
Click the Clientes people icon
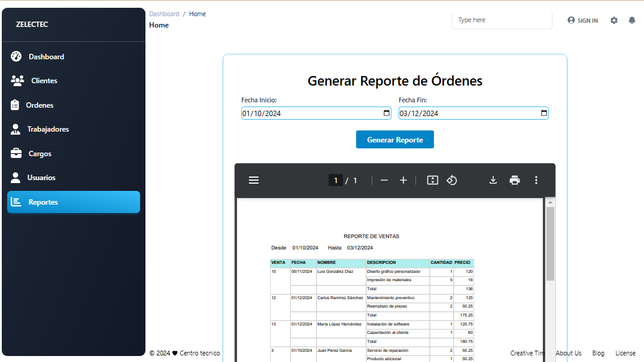pyautogui.click(x=17, y=80)
